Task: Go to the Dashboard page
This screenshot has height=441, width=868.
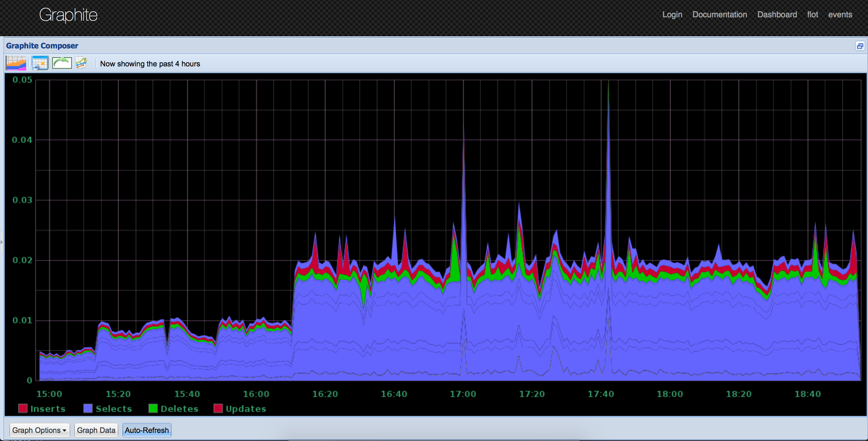Action: (x=777, y=15)
